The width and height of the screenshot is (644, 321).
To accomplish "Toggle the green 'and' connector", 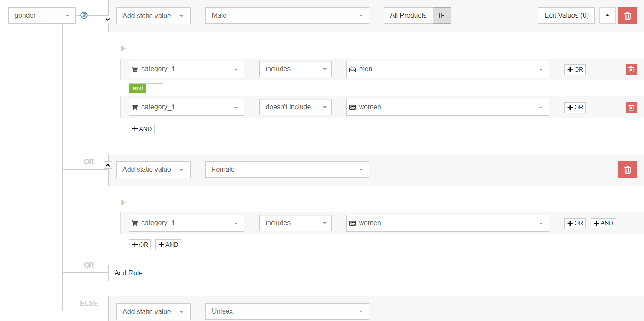I will point(138,88).
